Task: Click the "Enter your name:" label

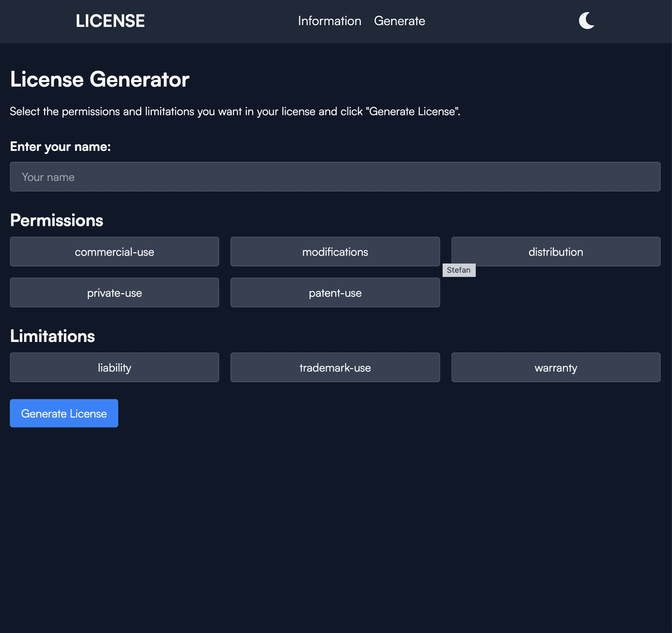Action: point(60,147)
